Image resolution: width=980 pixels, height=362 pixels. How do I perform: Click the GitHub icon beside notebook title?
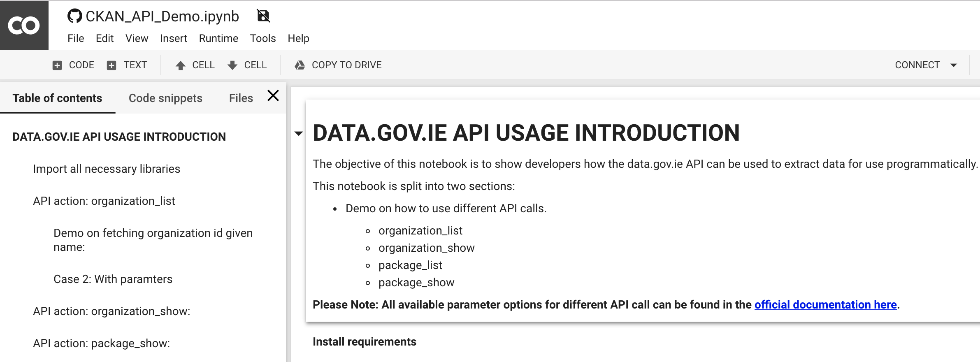[x=74, y=16]
